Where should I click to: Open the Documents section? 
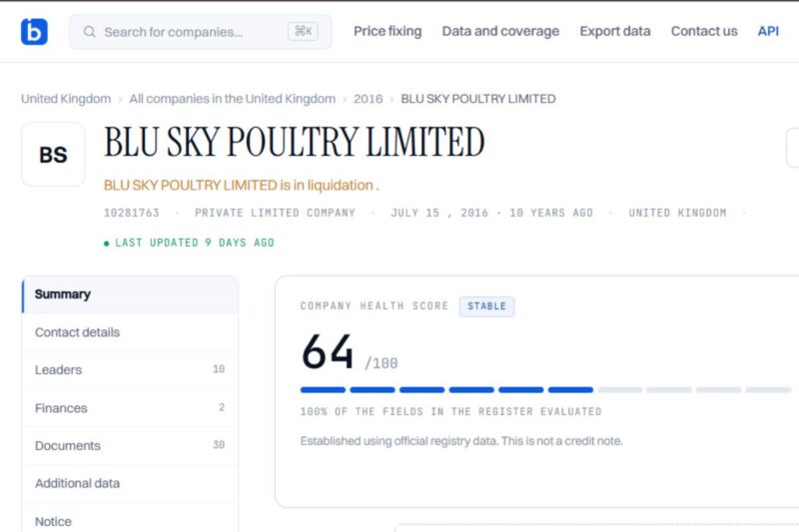pos(130,446)
